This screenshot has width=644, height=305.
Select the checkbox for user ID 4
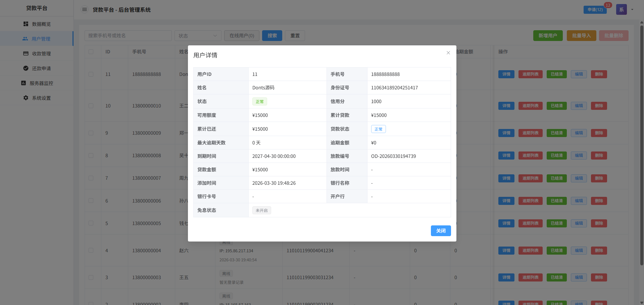[x=91, y=250]
